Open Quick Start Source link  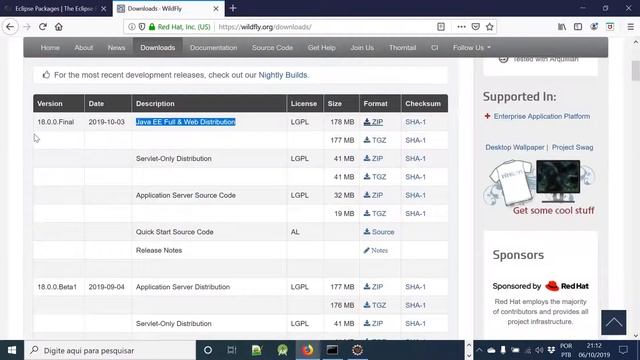click(x=379, y=232)
